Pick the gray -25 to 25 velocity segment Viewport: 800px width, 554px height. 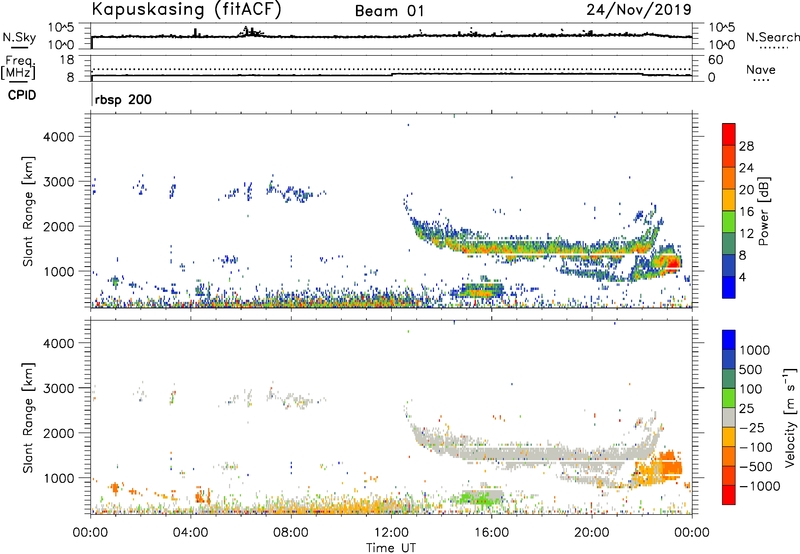(x=729, y=417)
